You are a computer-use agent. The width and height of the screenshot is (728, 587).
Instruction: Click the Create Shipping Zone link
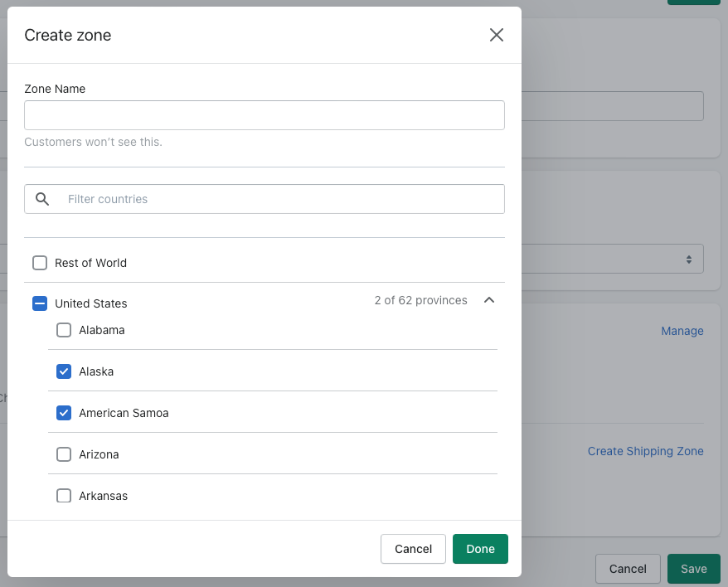point(645,451)
